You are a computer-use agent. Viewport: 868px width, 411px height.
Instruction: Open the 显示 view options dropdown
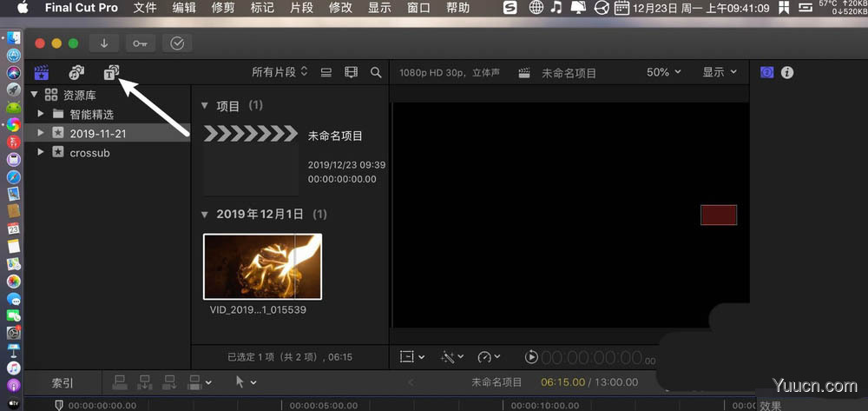[x=720, y=73]
